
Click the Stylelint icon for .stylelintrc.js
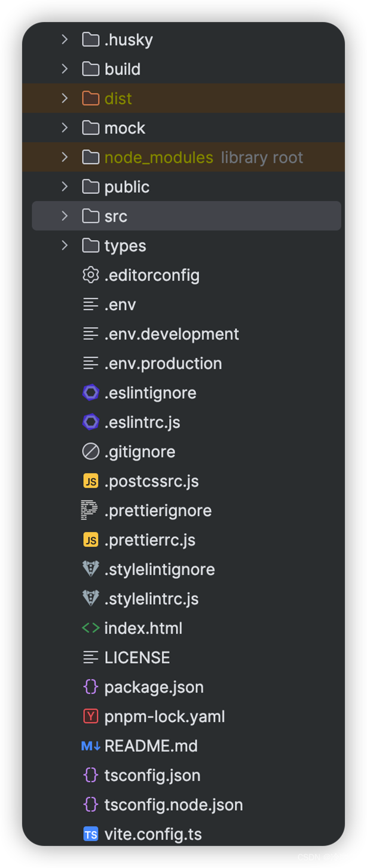pos(91,598)
